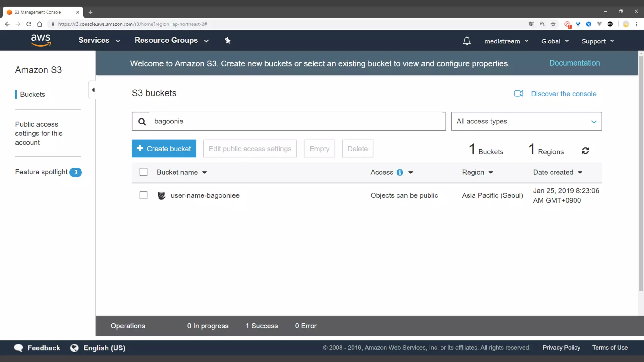Open the All access types dropdown
The width and height of the screenshot is (644, 362).
click(x=526, y=121)
